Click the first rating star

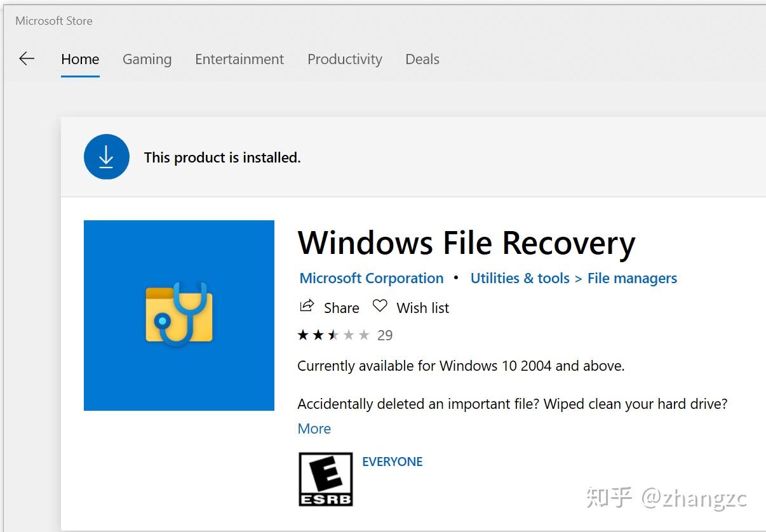[x=303, y=335]
